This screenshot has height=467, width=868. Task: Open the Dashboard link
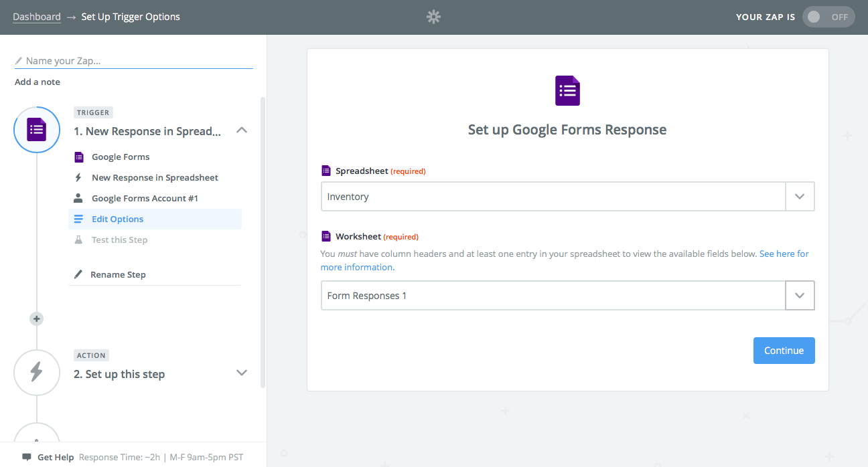(x=37, y=17)
